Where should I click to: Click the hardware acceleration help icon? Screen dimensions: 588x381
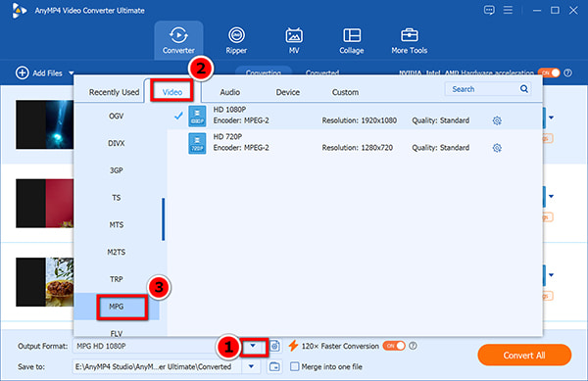[568, 73]
